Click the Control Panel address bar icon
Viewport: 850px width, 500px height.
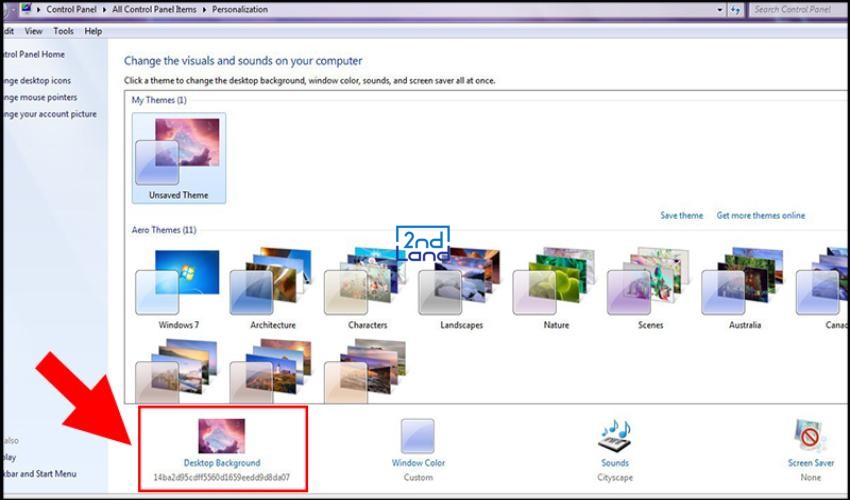point(25,9)
